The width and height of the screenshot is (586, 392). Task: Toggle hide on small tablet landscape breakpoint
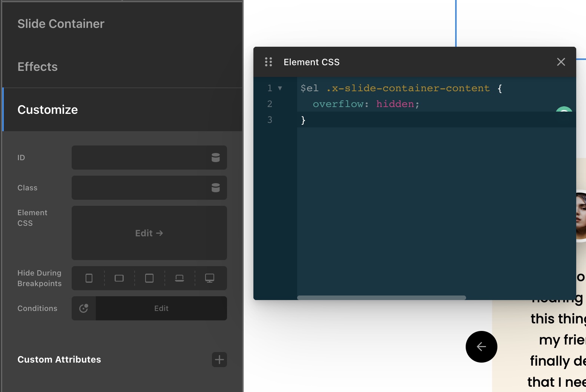119,278
